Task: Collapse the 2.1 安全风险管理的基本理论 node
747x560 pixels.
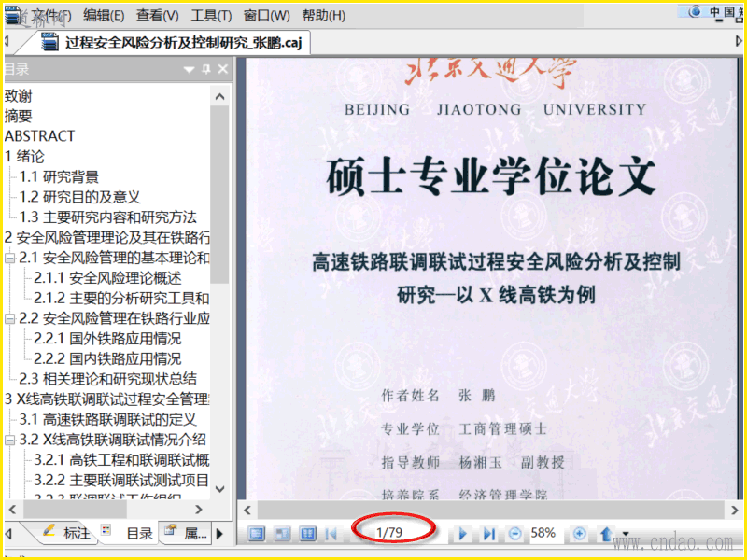Action: 9,259
